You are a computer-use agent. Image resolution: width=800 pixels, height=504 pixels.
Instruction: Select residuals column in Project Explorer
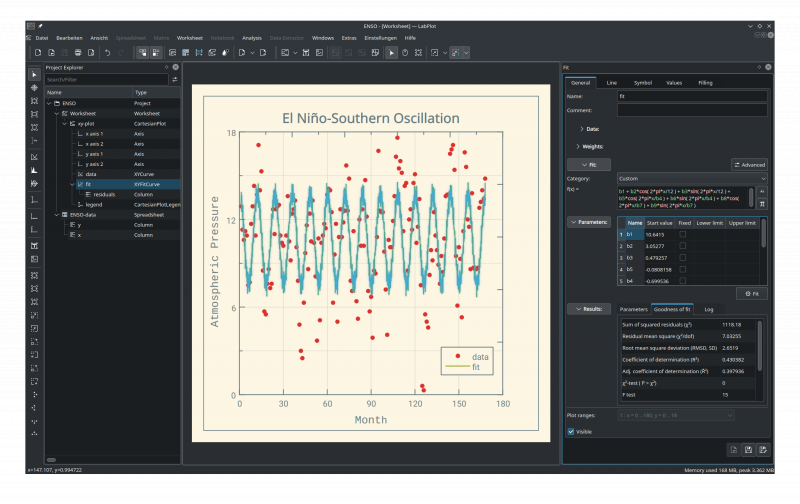tap(104, 194)
